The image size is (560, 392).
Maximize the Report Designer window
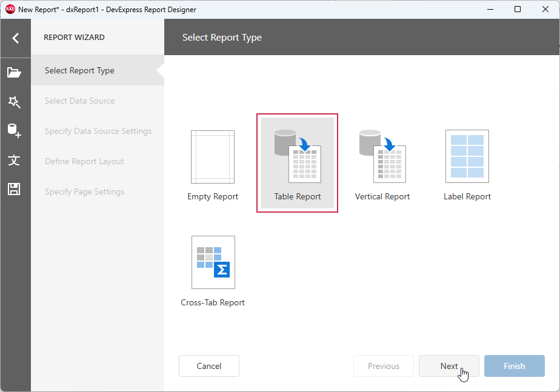click(518, 9)
